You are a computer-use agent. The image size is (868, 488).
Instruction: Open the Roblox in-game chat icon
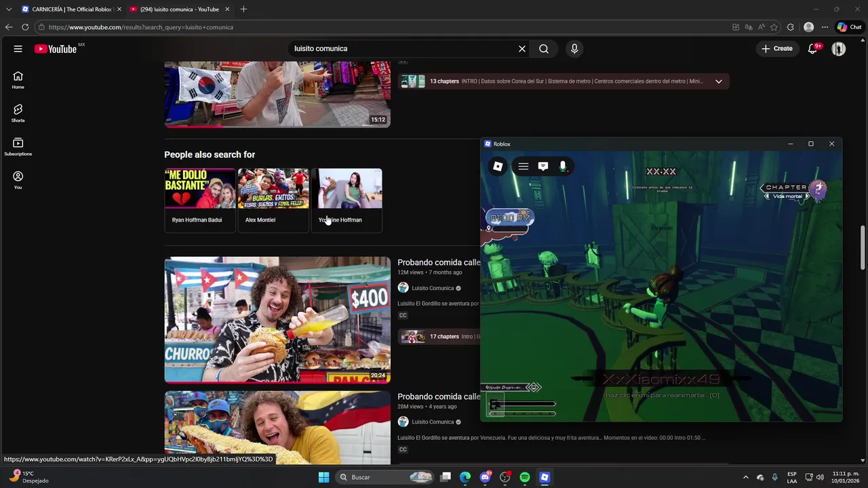click(x=543, y=166)
